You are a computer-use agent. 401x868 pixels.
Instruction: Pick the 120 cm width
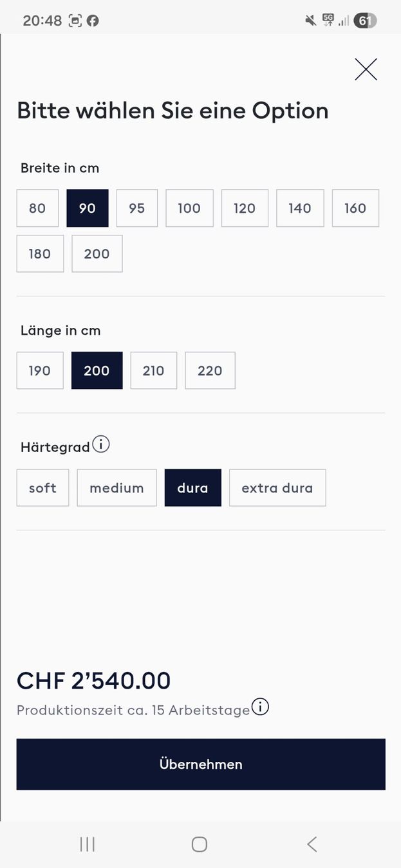point(245,208)
